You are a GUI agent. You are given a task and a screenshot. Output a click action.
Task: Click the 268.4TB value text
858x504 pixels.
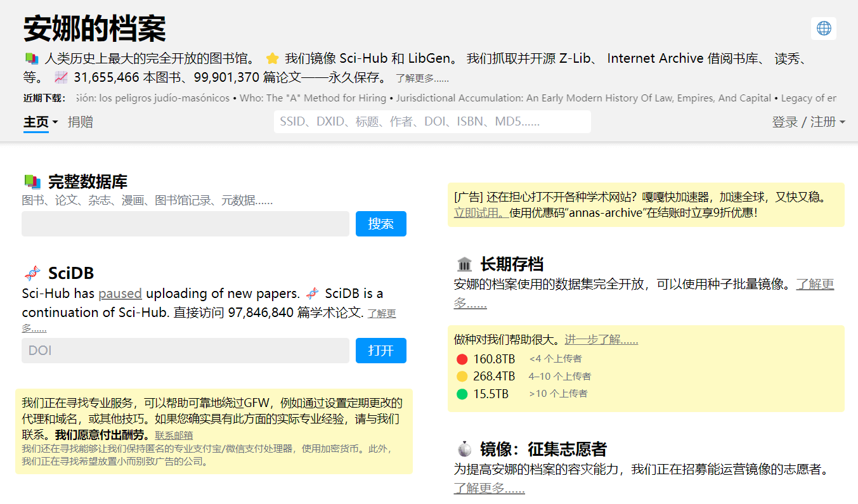494,377
